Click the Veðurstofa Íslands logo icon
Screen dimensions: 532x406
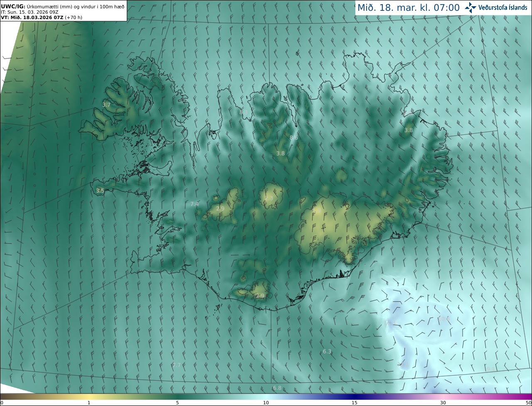pos(470,7)
